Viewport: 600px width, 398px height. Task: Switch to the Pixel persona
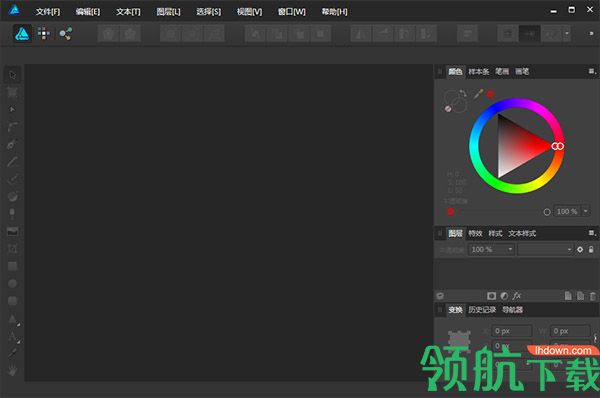[x=44, y=34]
